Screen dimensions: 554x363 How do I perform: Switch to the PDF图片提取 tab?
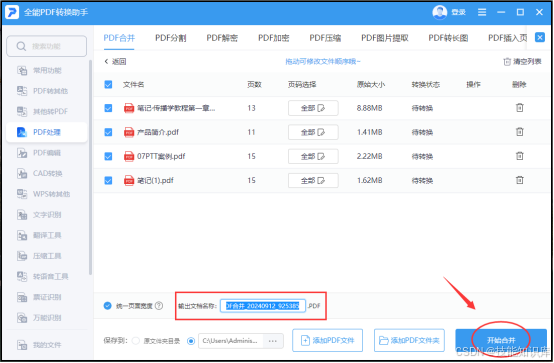pyautogui.click(x=385, y=38)
